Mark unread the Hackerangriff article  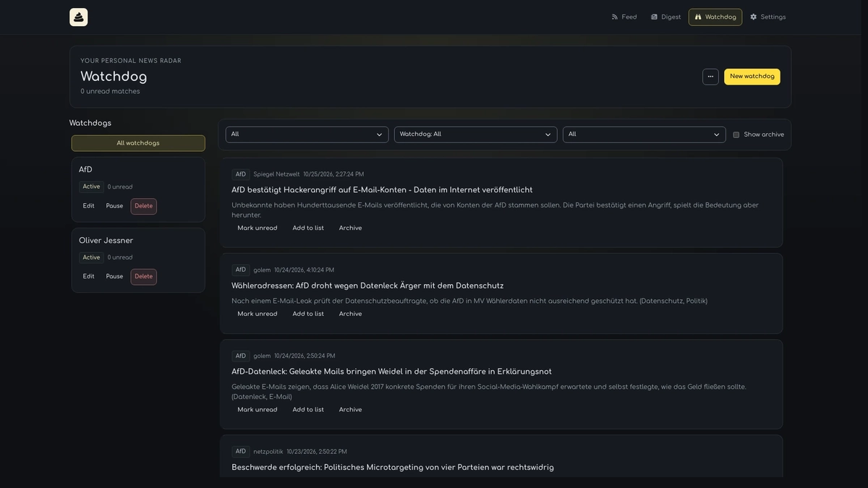[x=258, y=228]
